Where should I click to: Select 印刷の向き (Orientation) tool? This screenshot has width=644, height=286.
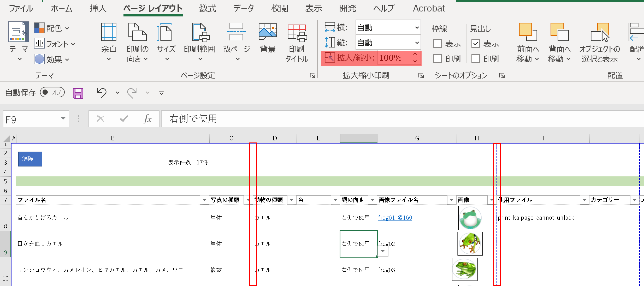click(137, 42)
